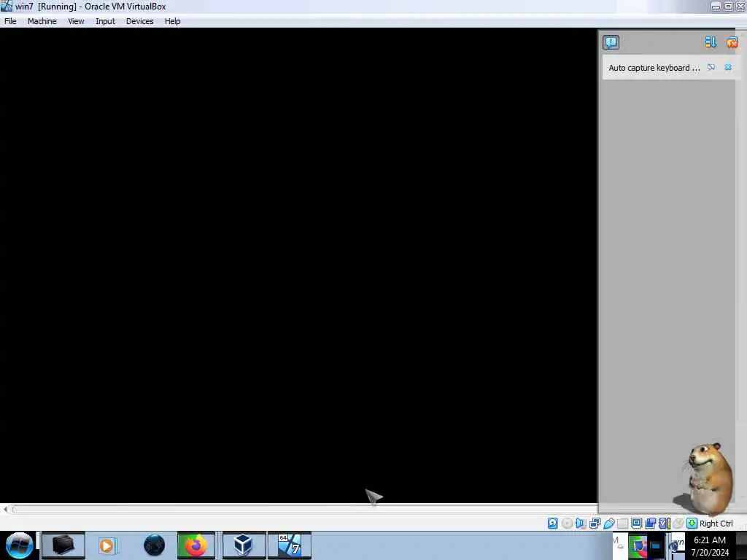The width and height of the screenshot is (747, 560).
Task: Click the USB devices status icon
Action: (608, 524)
